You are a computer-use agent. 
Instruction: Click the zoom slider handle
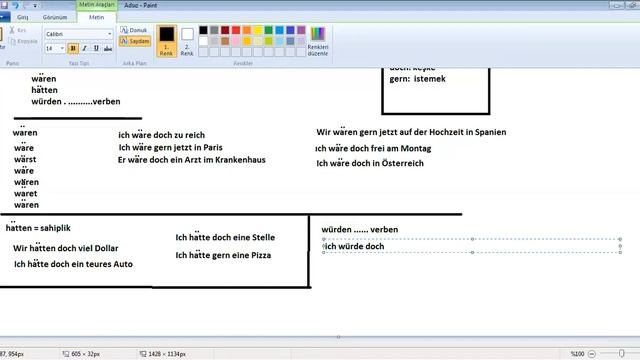click(x=621, y=353)
